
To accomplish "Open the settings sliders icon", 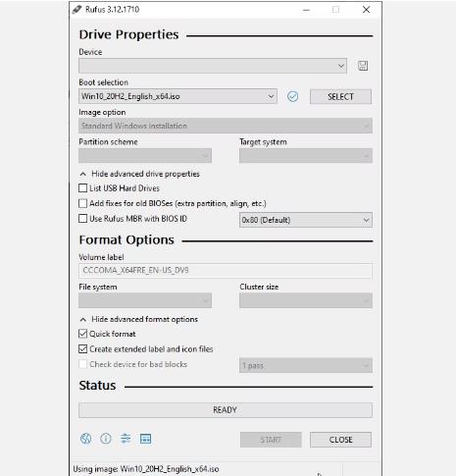I will (x=126, y=439).
